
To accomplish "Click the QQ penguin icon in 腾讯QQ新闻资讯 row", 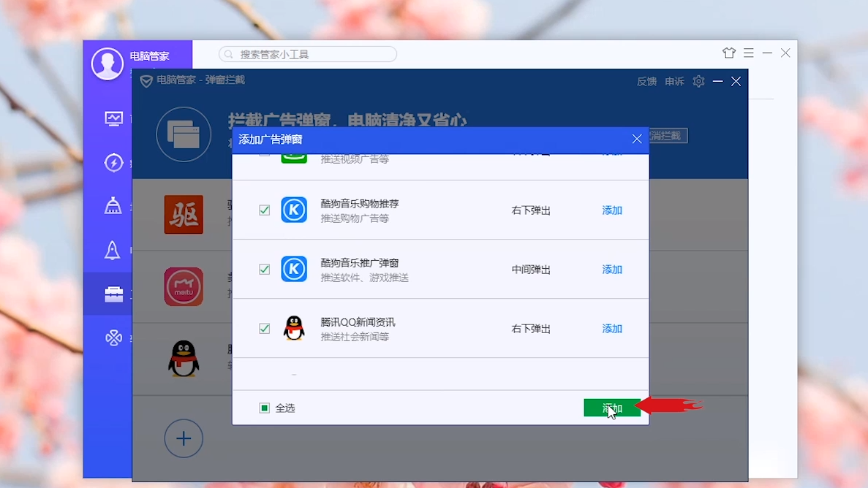I will [294, 329].
